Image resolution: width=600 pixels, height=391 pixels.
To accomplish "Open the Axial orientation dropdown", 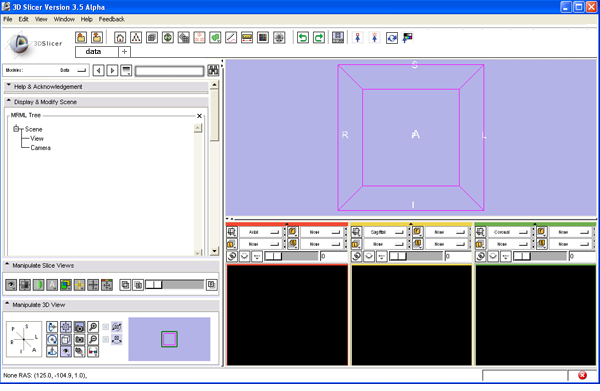I will (x=261, y=232).
